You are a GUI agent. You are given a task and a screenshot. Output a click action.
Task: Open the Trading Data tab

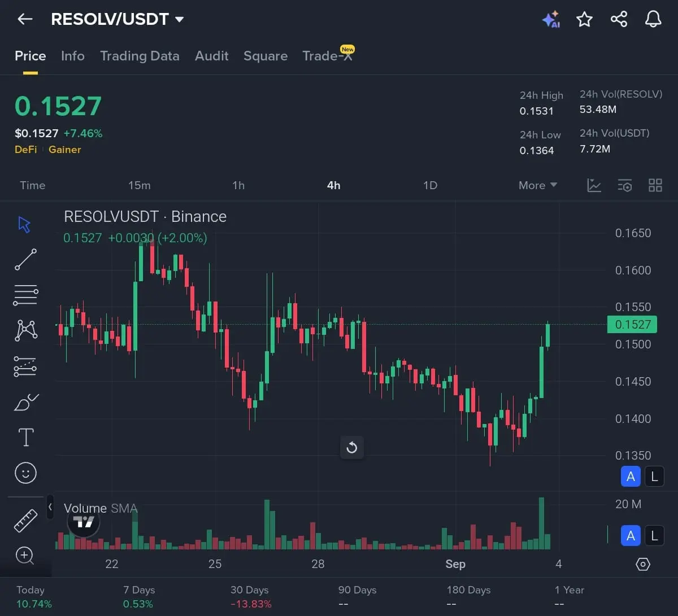pos(140,56)
